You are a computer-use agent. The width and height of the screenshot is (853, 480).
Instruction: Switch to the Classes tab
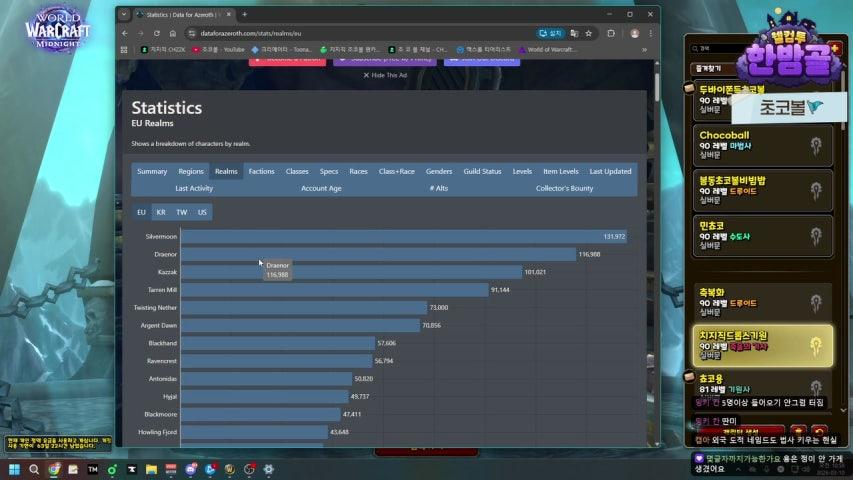pyautogui.click(x=297, y=171)
